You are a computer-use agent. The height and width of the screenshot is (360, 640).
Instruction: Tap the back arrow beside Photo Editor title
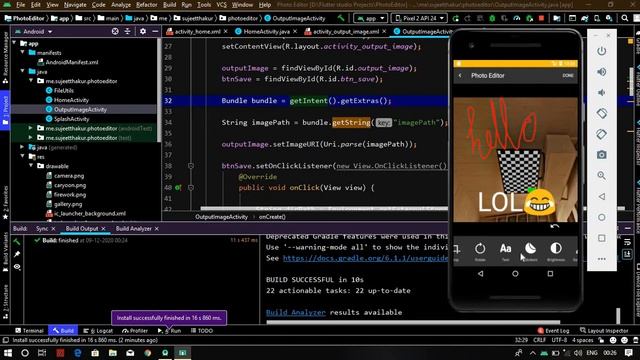(x=460, y=76)
